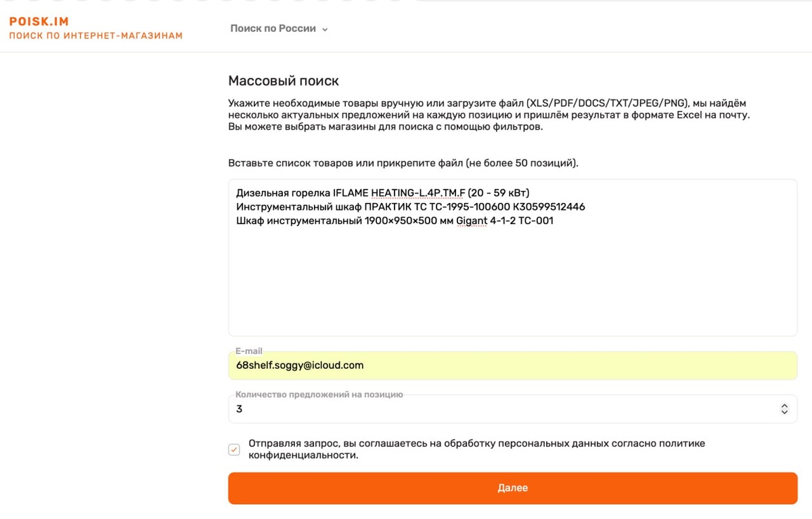Viewport: 812px width, 519px height.
Task: Click empty area of the product list textarea
Action: (x=512, y=284)
